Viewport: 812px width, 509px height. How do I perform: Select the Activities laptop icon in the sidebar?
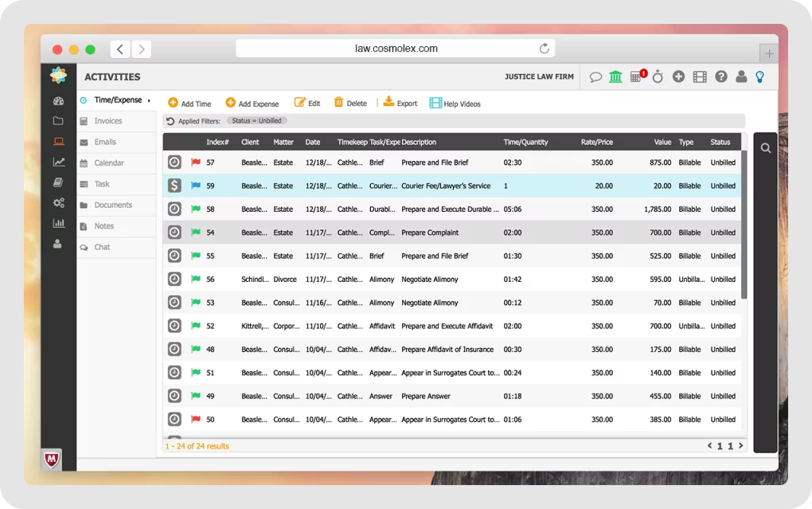(59, 142)
